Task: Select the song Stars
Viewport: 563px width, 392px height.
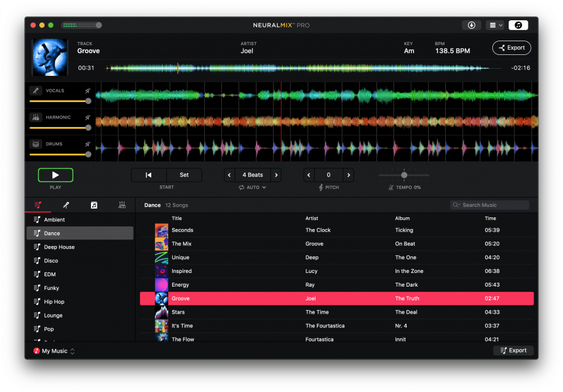Action: point(336,312)
